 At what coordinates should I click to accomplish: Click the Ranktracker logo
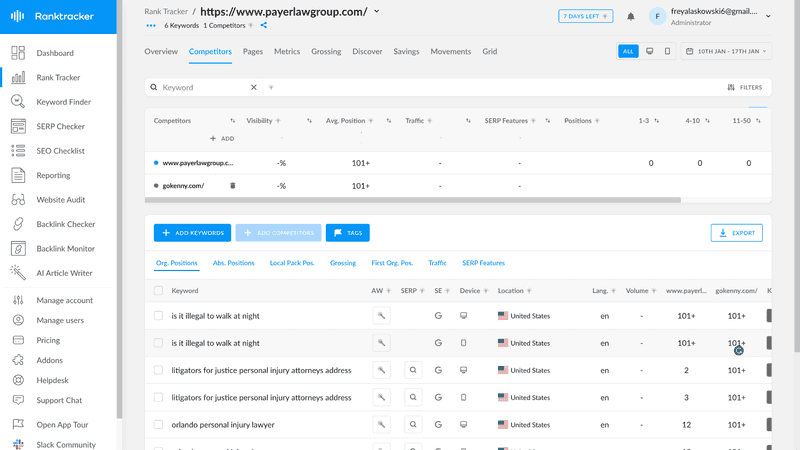click(x=52, y=16)
